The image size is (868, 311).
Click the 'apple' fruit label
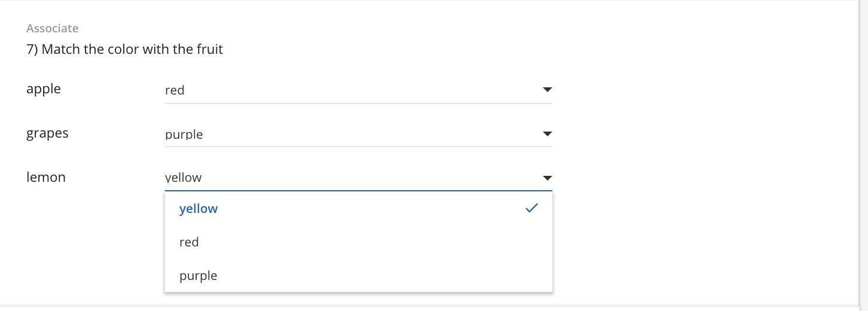point(44,89)
